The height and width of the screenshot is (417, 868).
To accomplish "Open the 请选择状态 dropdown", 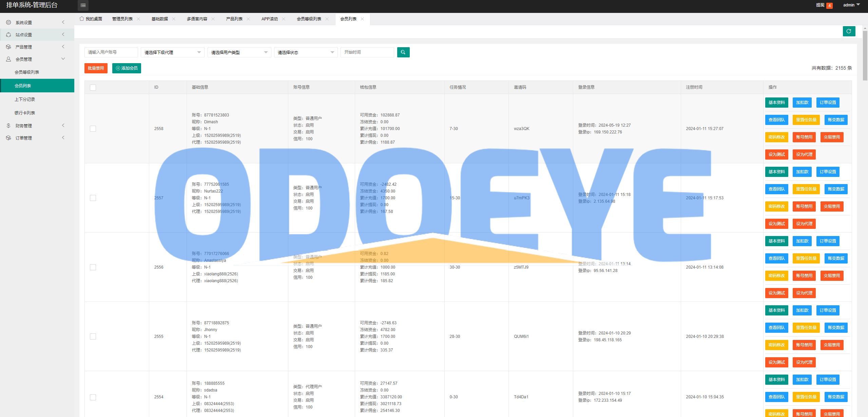I will click(x=306, y=52).
